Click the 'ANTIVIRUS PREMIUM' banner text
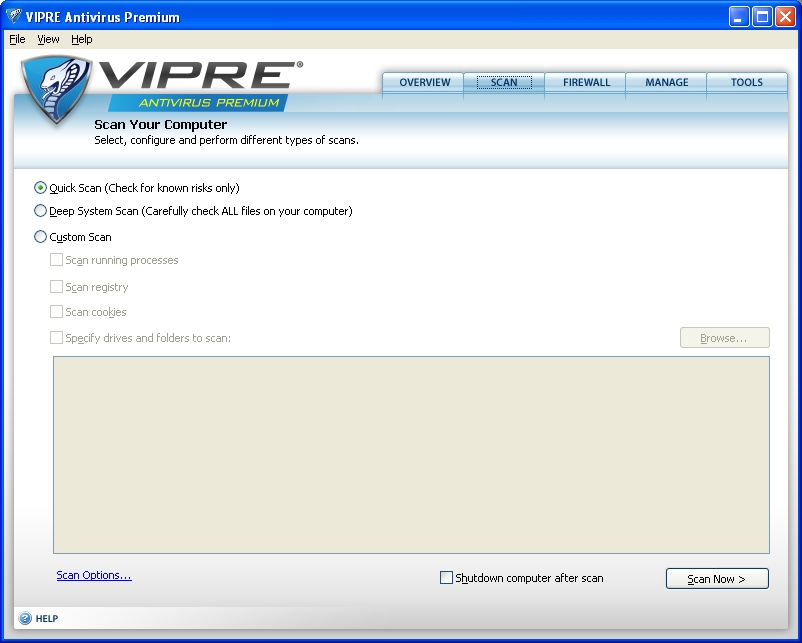Image resolution: width=802 pixels, height=643 pixels. coord(209,103)
